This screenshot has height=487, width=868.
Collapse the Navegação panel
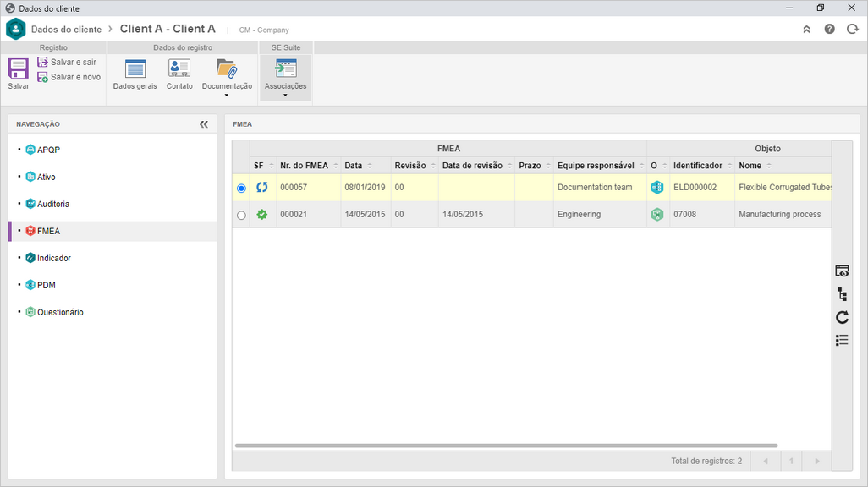(204, 124)
